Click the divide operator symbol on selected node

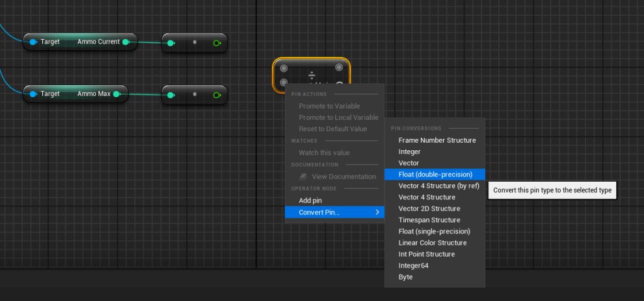point(311,76)
